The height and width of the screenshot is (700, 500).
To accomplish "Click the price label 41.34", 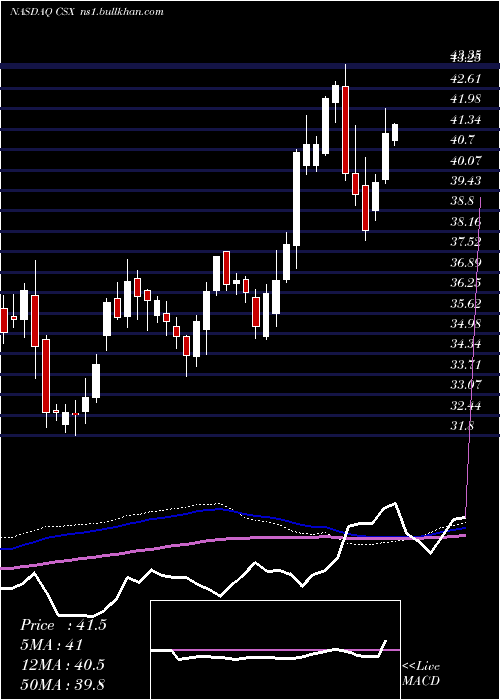I will [466, 120].
